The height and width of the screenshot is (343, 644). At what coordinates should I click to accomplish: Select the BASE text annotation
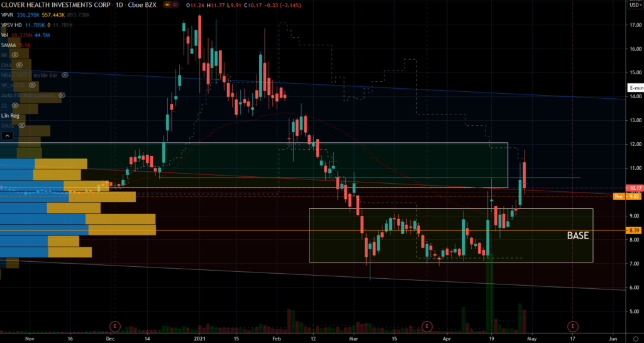click(578, 236)
